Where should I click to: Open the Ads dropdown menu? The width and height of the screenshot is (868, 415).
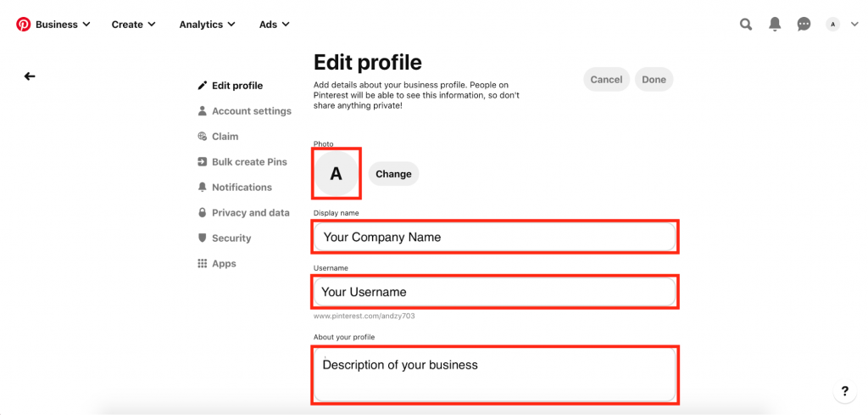[x=274, y=25]
